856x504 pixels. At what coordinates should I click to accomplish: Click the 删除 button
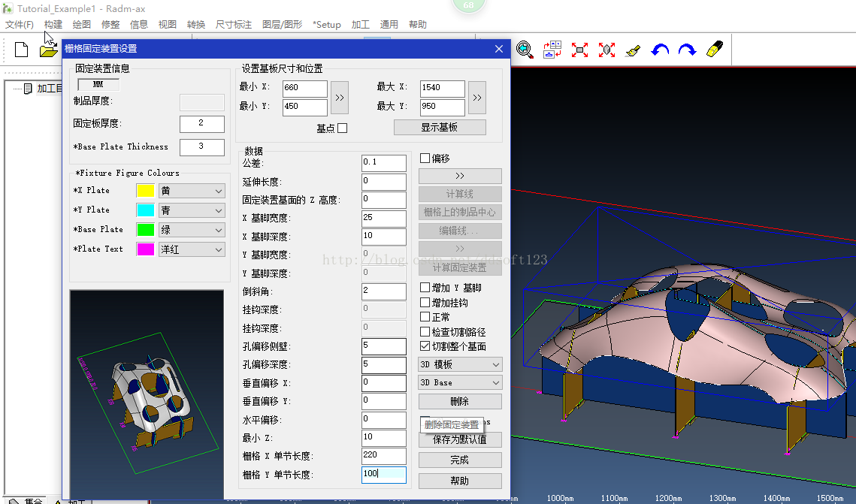[x=460, y=401]
